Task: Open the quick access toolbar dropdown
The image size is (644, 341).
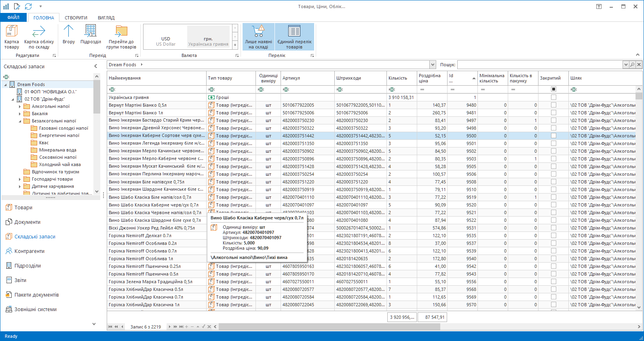Action: pos(40,6)
